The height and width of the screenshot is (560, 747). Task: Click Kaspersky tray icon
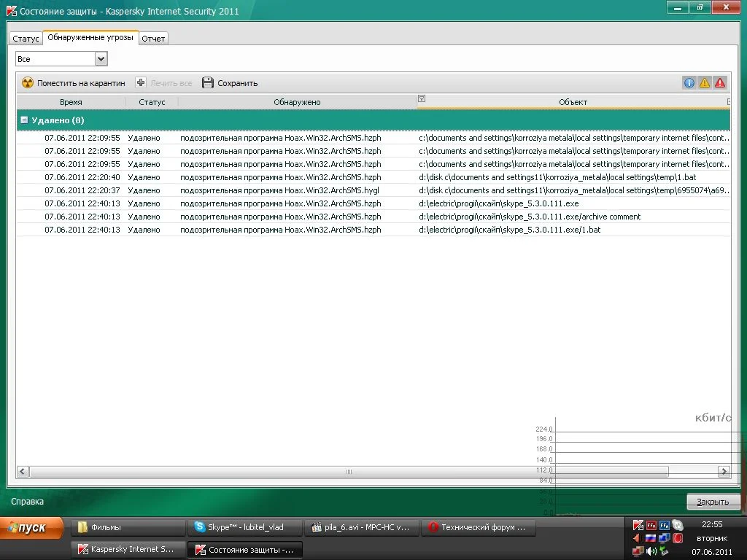(638, 525)
